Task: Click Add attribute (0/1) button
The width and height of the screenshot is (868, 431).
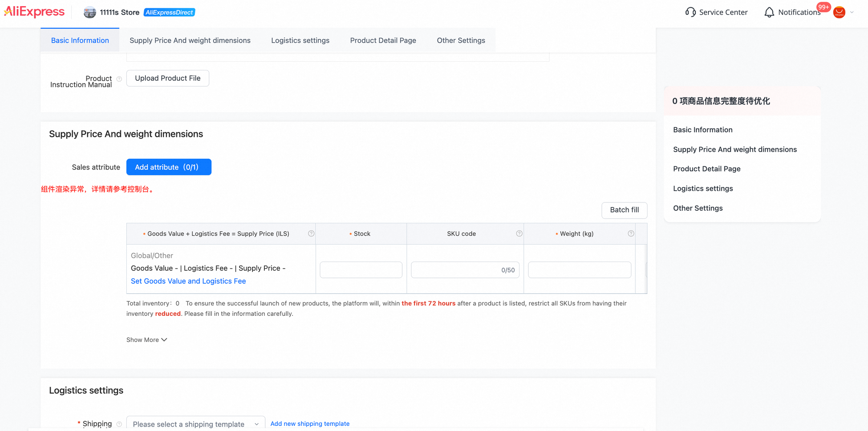Action: (x=169, y=167)
